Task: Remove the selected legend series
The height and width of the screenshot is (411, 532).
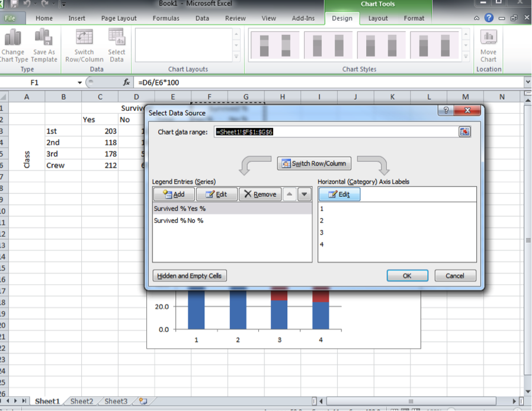Action: tap(259, 194)
